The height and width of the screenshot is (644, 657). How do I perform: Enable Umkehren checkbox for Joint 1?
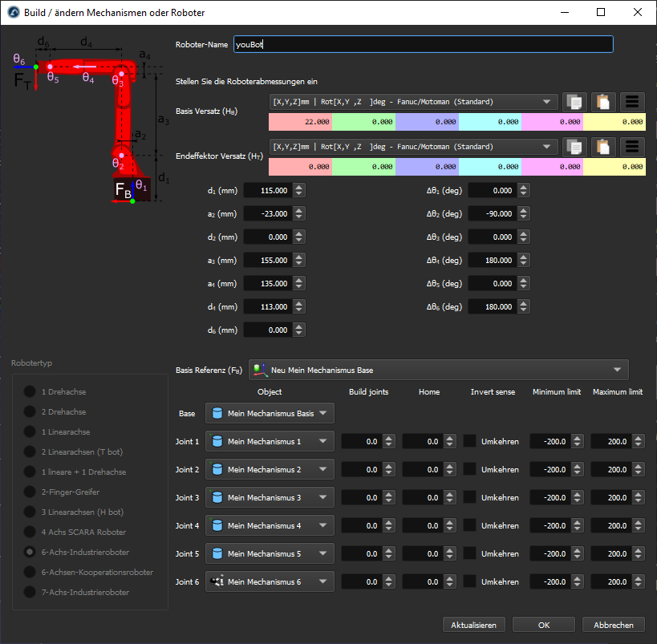[x=469, y=441]
